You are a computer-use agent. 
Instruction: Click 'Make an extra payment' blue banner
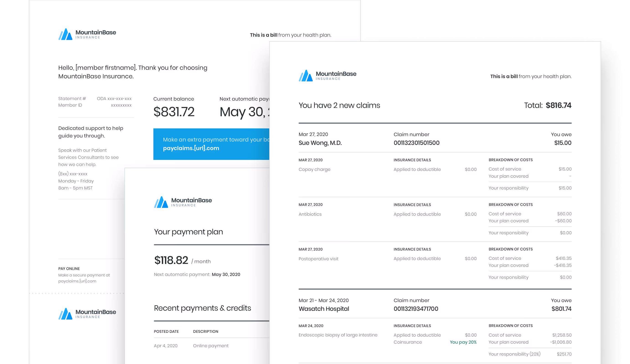[x=211, y=144]
